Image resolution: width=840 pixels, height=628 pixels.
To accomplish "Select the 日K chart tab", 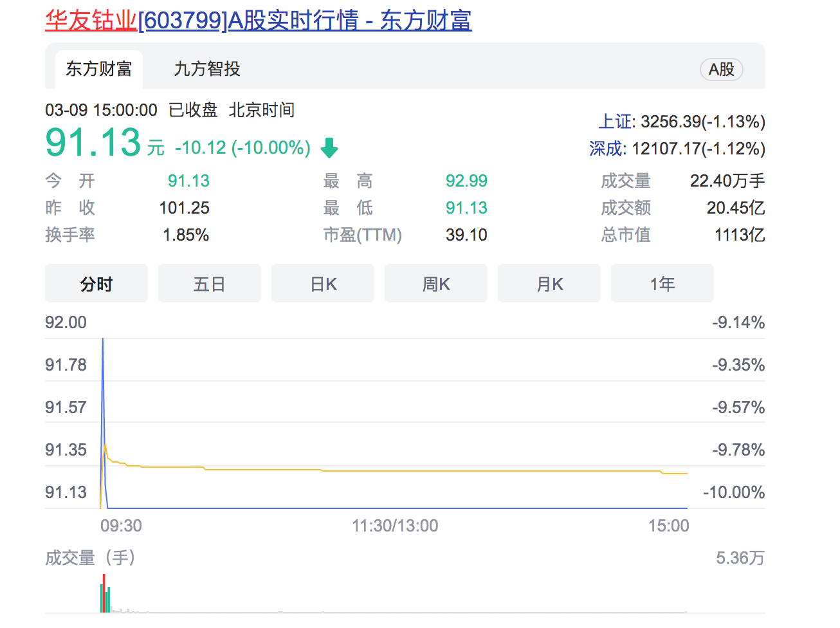I will point(323,283).
